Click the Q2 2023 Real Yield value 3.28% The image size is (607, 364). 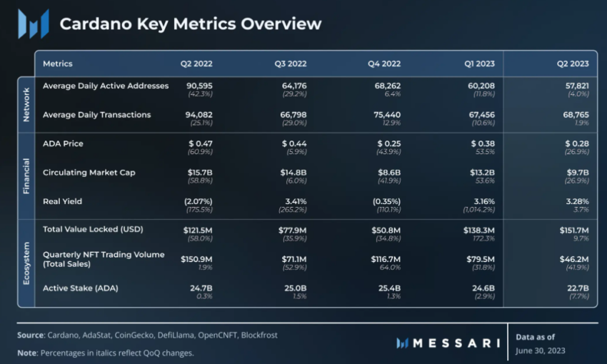(x=577, y=201)
